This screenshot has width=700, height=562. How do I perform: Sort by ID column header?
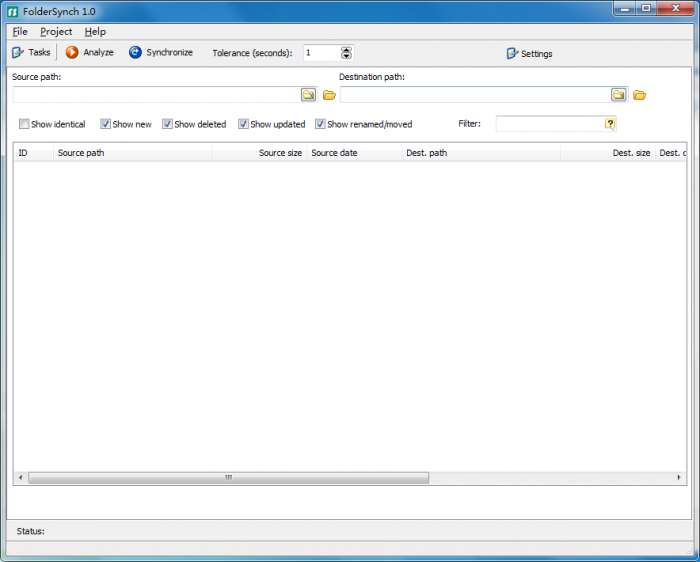pos(33,153)
